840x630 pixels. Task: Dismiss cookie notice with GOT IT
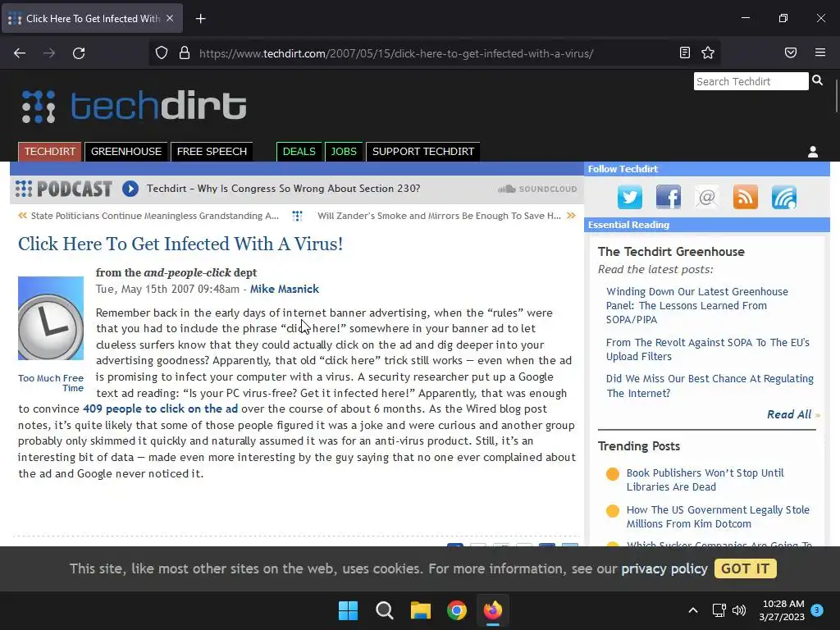(x=745, y=568)
